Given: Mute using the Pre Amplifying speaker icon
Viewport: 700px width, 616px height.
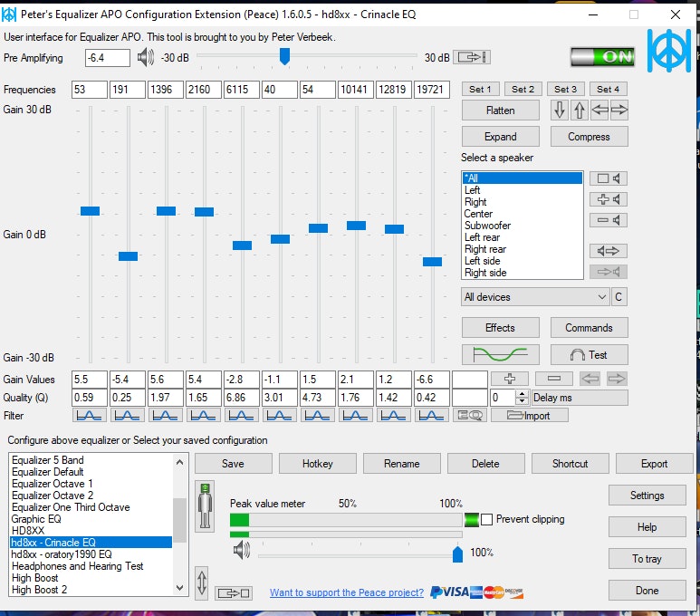Looking at the screenshot, I should 146,58.
